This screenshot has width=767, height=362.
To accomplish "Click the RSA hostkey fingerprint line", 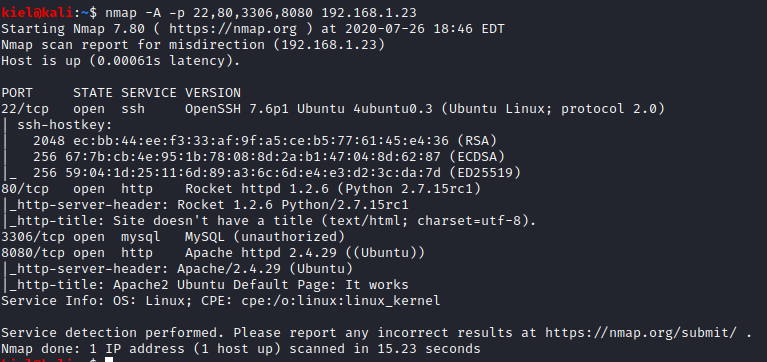I will [x=265, y=141].
